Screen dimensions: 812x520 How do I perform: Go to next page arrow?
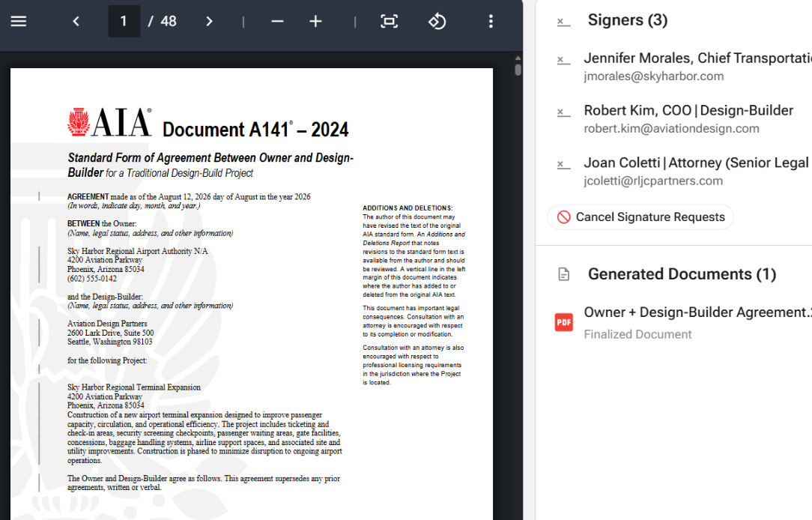209,21
